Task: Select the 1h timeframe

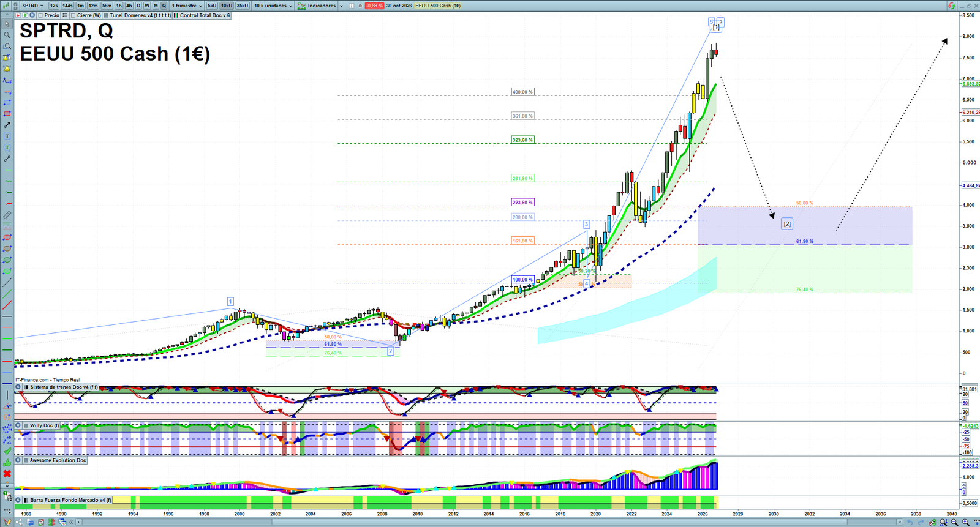Action: (119, 6)
